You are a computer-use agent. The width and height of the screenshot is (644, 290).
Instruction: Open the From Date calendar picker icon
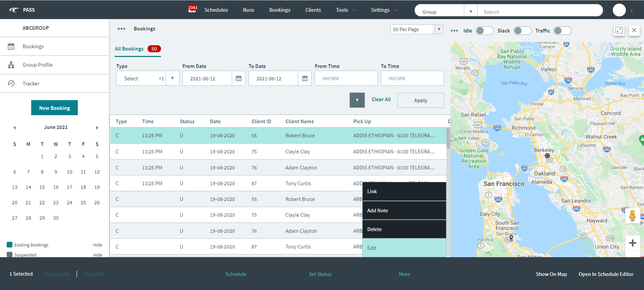(238, 78)
